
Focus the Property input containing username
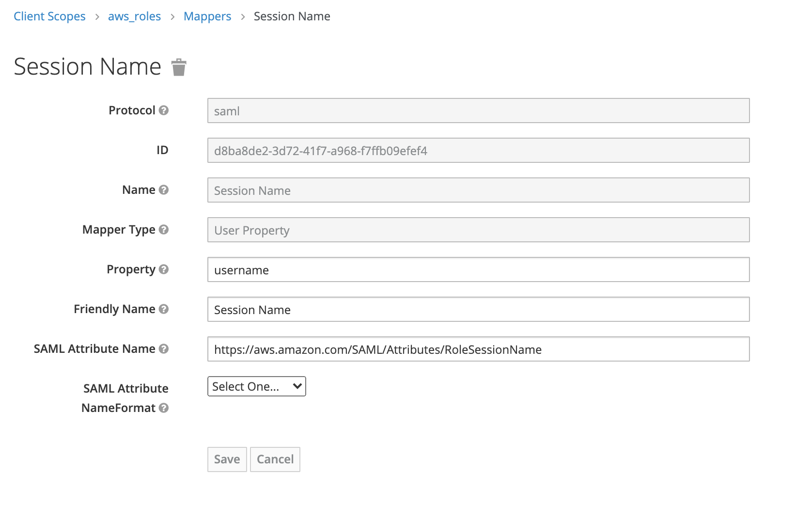click(x=479, y=269)
